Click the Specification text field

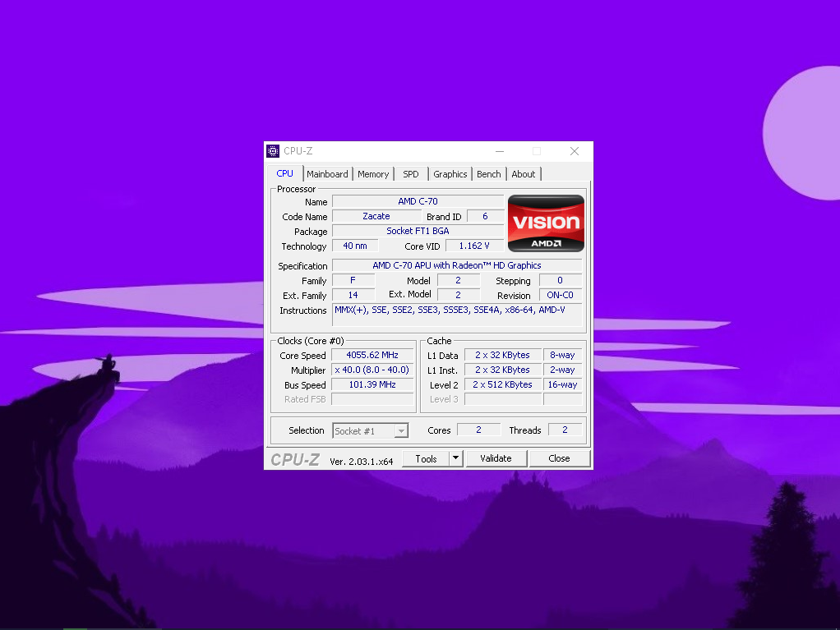[x=457, y=265]
